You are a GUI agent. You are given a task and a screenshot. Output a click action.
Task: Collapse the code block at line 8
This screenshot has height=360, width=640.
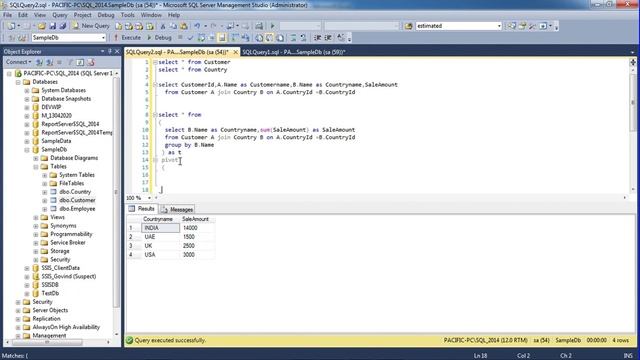[155, 115]
